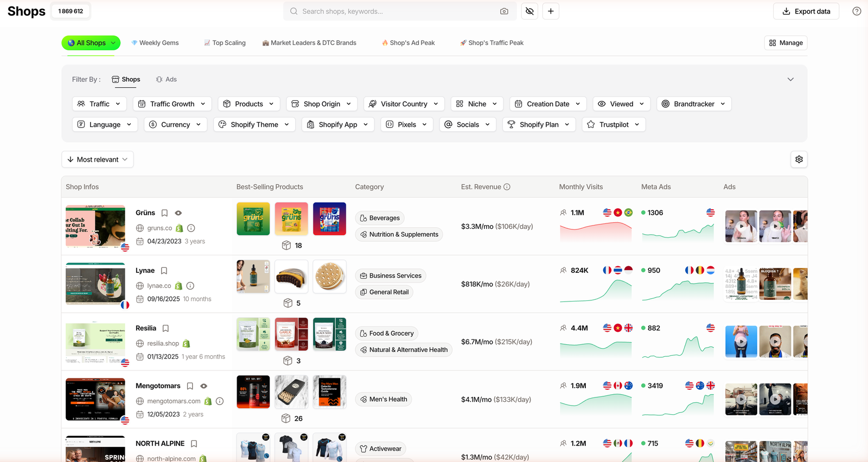The height and width of the screenshot is (462, 868).
Task: Click info icon beside lynae.co
Action: pyautogui.click(x=190, y=286)
